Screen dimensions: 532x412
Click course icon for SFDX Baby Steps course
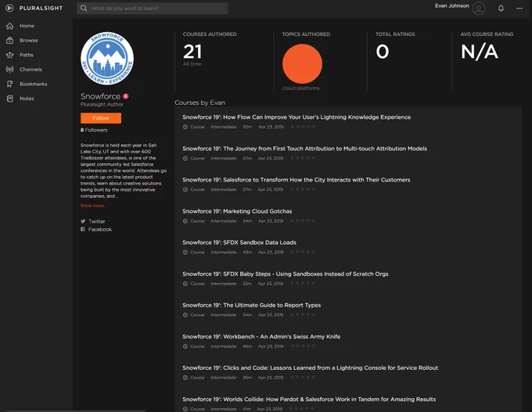[185, 284]
